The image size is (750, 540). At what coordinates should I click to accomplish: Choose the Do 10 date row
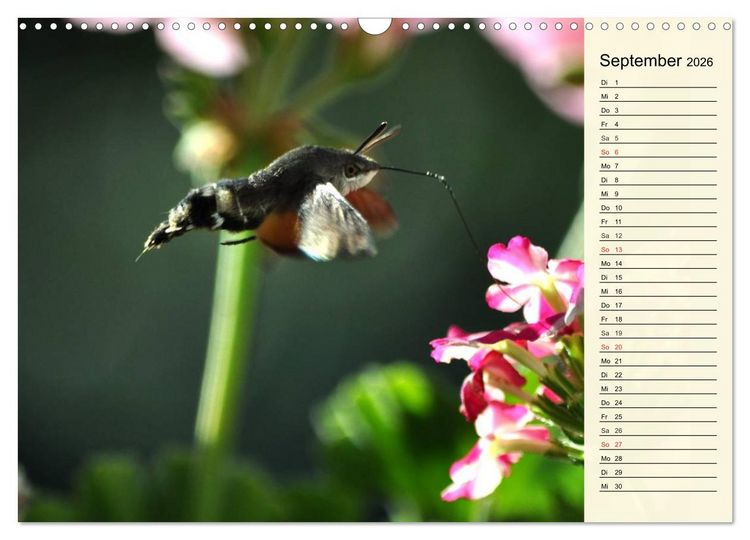pyautogui.click(x=658, y=208)
